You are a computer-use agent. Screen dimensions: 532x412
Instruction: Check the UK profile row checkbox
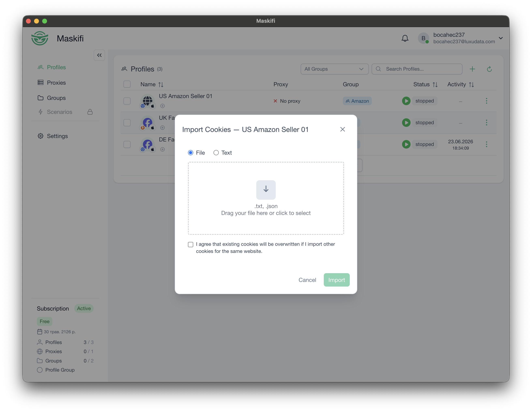pyautogui.click(x=127, y=123)
